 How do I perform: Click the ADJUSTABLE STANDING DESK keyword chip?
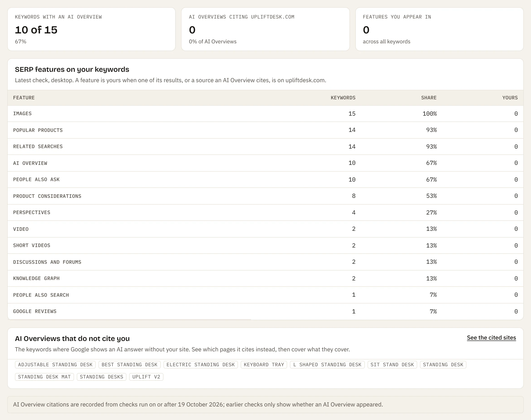[55, 364]
